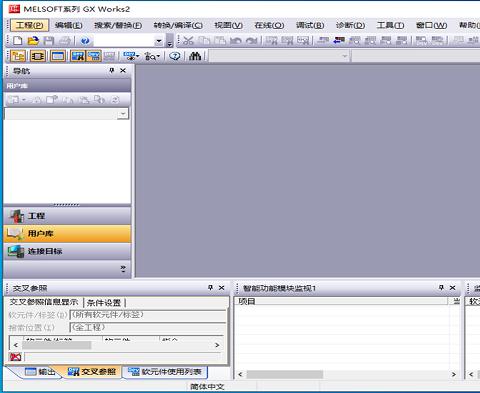The image size is (480, 393).
Task: Select the 用户库 navigation view
Action: 67,233
